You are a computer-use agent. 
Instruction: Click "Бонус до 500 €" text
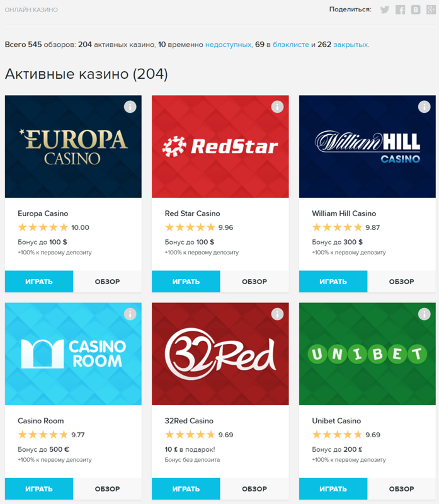[x=43, y=449]
